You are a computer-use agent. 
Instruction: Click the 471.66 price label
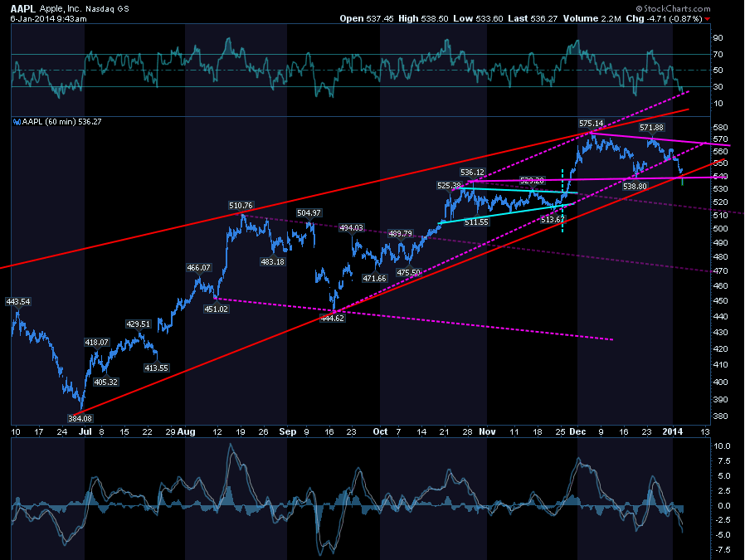(x=375, y=278)
